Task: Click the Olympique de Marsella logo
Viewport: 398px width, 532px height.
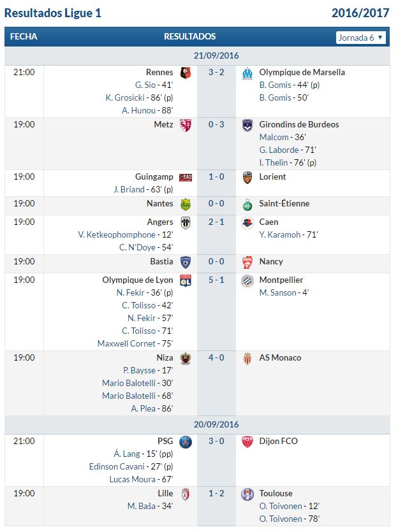Action: (x=247, y=73)
